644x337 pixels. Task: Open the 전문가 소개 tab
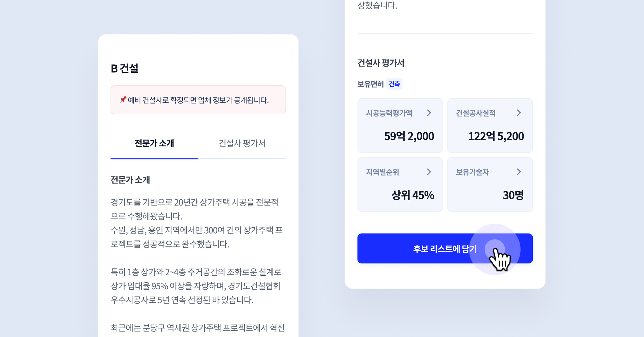[x=154, y=143]
